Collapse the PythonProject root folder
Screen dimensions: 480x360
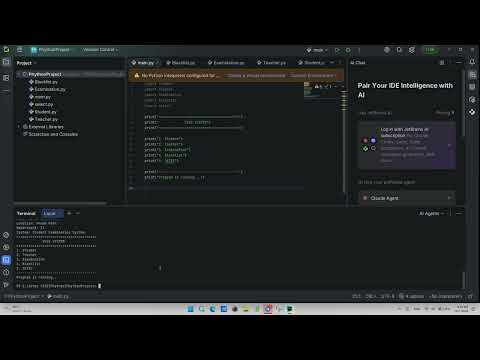tap(19, 74)
